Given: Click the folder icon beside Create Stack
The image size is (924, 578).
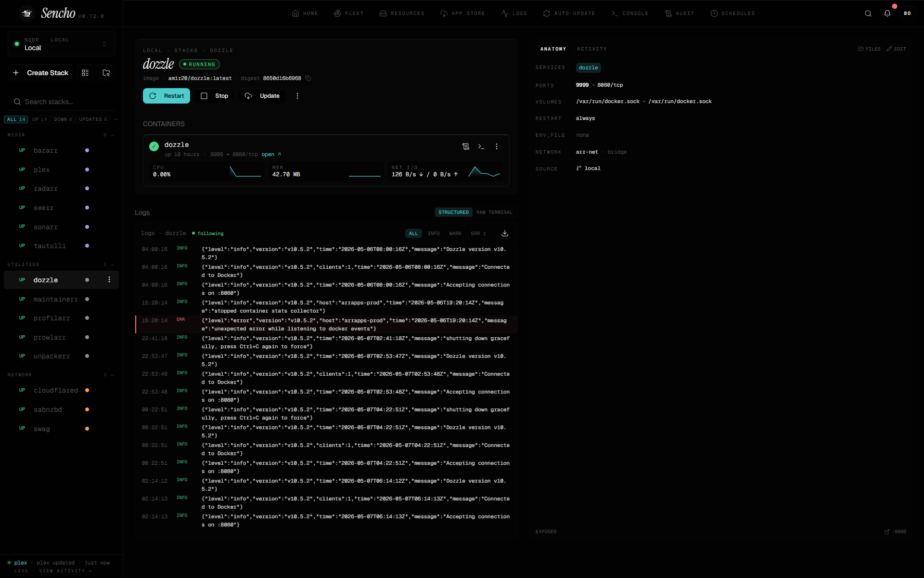Looking at the screenshot, I should coord(106,73).
